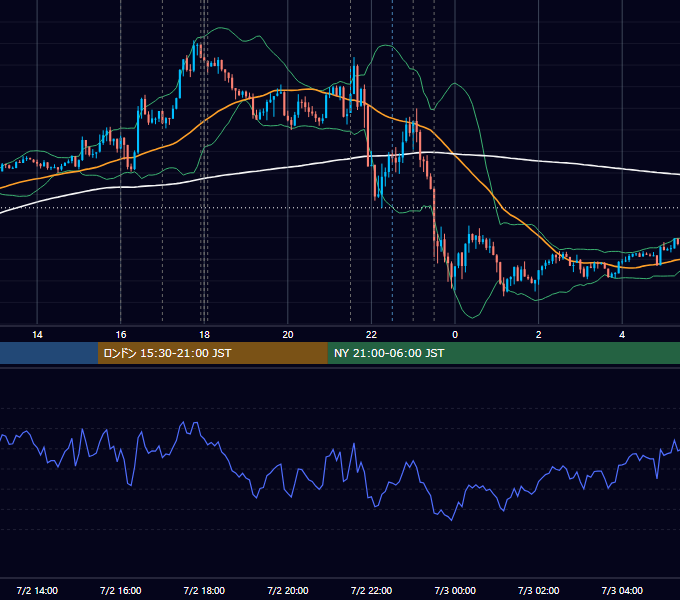Click the 7/3 02:00 date label
The width and height of the screenshot is (680, 600).
pyautogui.click(x=539, y=590)
